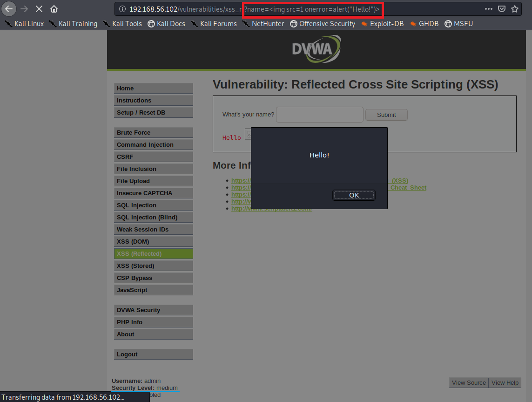The width and height of the screenshot is (532, 402).
Task: Open the Instructions page
Action: click(x=153, y=101)
